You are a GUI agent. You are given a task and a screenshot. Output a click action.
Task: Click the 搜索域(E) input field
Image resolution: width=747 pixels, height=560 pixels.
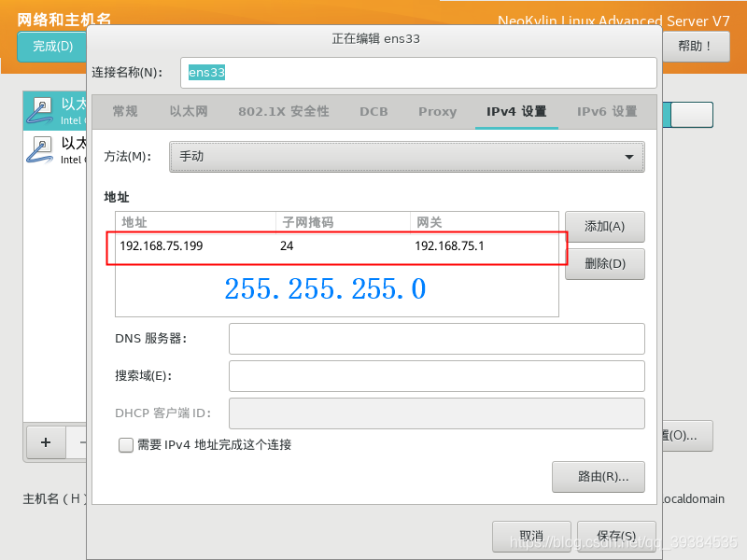point(436,376)
